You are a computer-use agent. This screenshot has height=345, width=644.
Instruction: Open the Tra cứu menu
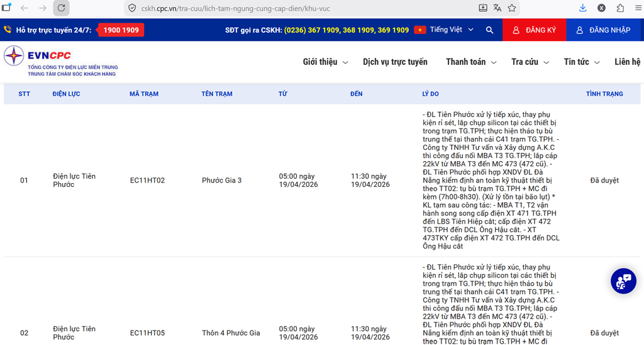(530, 62)
